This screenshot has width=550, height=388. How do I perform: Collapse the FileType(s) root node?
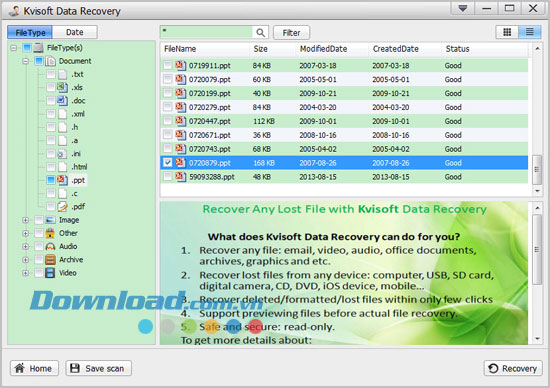(14, 48)
